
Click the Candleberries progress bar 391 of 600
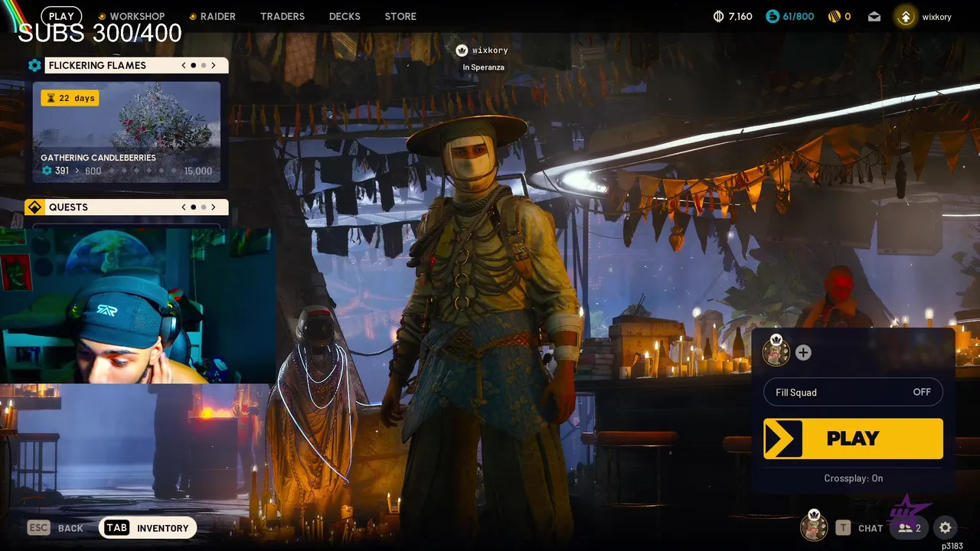coord(126,171)
